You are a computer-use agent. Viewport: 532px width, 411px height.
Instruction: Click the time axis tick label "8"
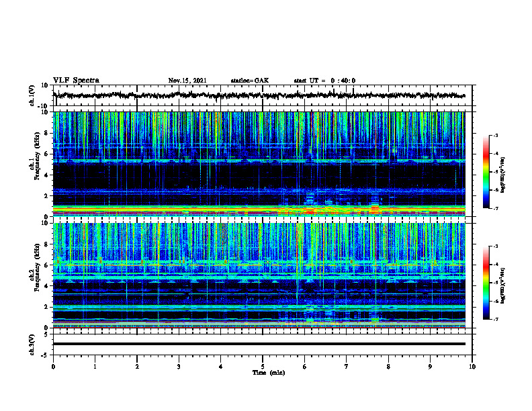[x=388, y=367]
